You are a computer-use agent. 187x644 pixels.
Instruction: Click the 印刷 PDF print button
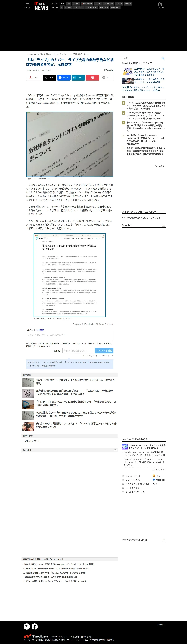pyautogui.click(x=34, y=77)
